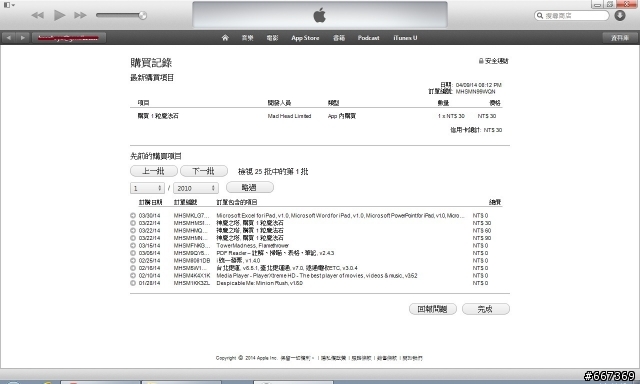
Task: Switch to the App Store tab
Action: pyautogui.click(x=305, y=38)
